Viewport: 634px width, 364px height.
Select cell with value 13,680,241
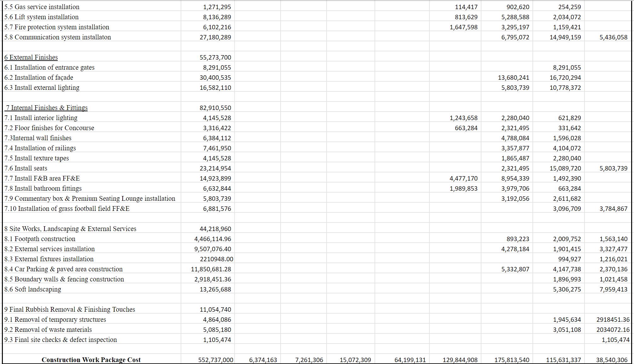(x=515, y=78)
